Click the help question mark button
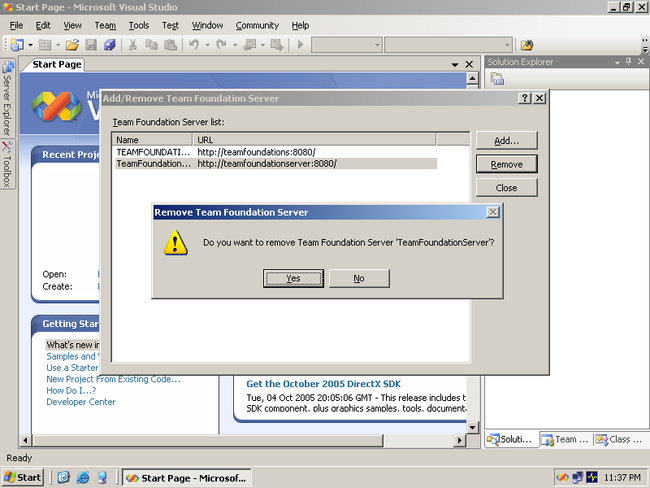The image size is (650, 488). point(524,98)
